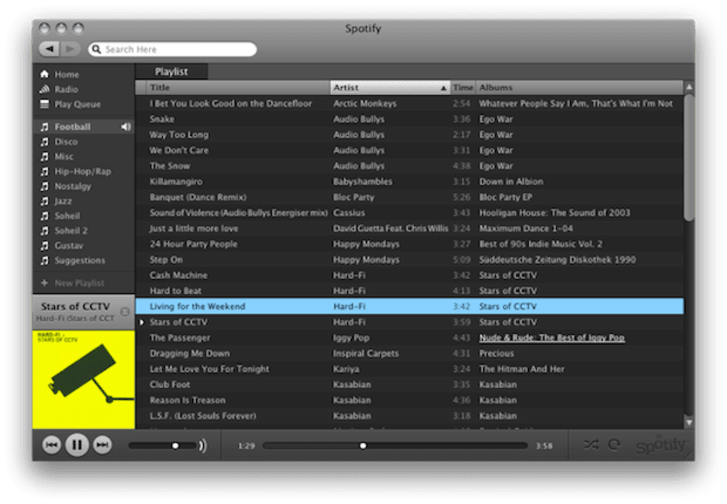Select highlighted track Living for the Weekend
This screenshot has width=727, height=504.
click(x=409, y=306)
